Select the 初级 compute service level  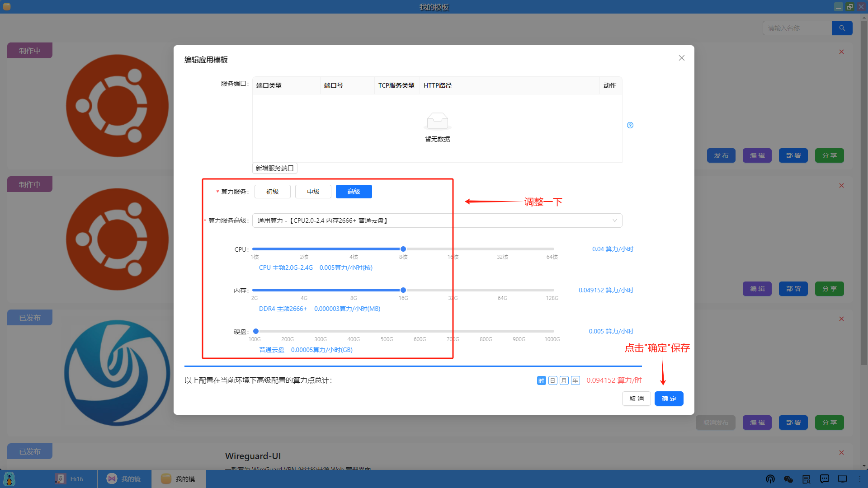(x=272, y=192)
